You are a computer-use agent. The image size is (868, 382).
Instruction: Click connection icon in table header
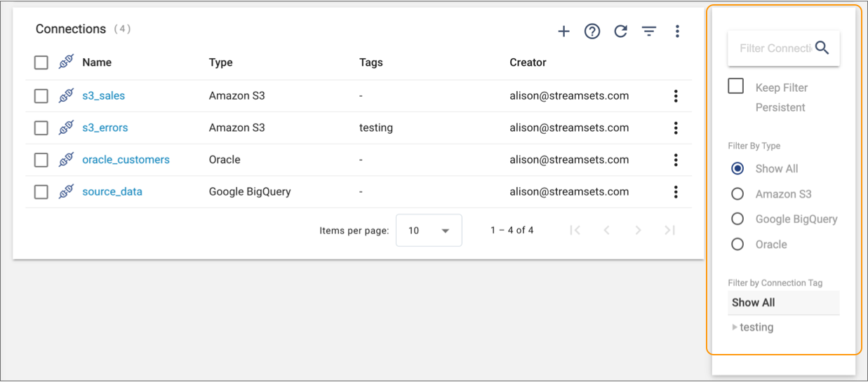point(66,62)
